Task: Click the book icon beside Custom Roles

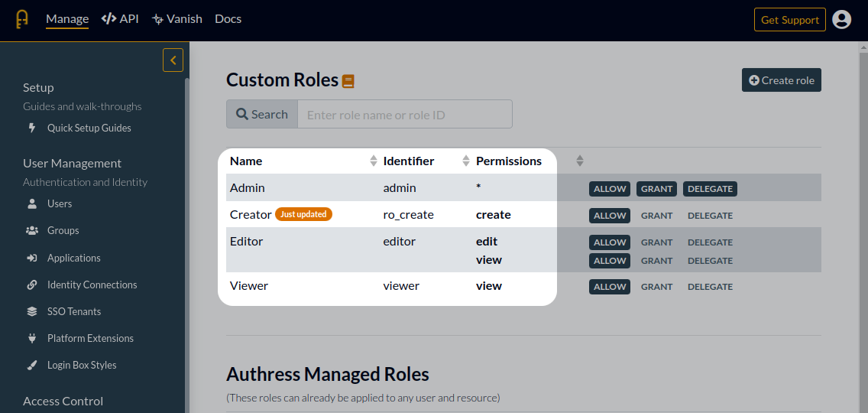Action: [x=348, y=81]
